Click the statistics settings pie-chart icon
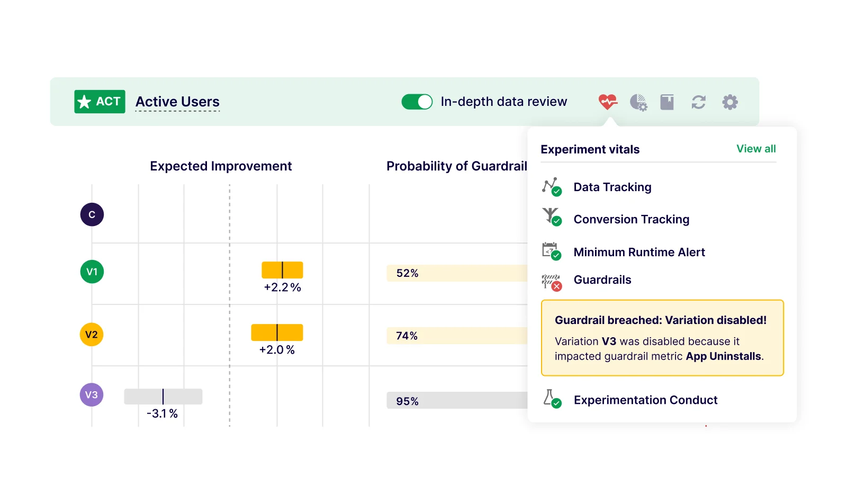This screenshot has width=847, height=504. pyautogui.click(x=638, y=101)
